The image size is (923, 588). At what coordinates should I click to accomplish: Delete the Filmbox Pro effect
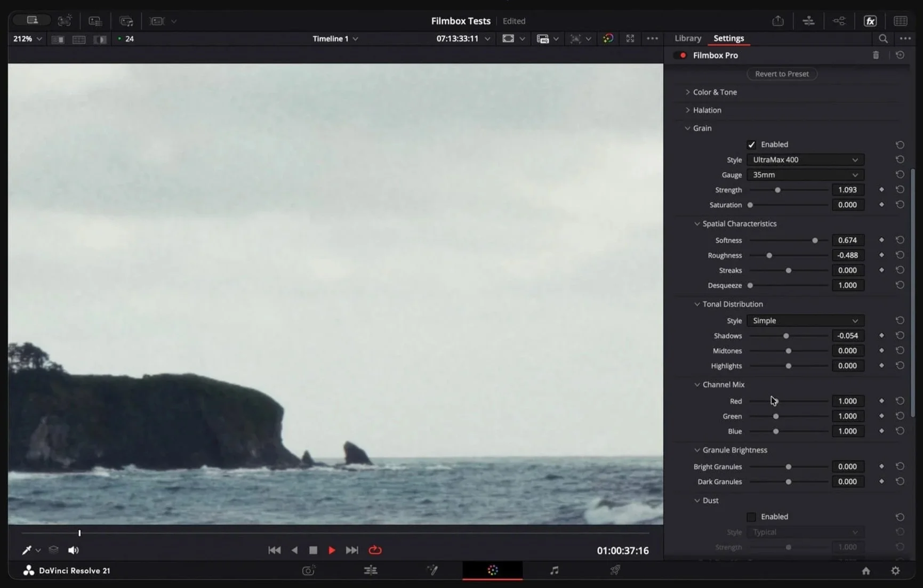coord(876,55)
